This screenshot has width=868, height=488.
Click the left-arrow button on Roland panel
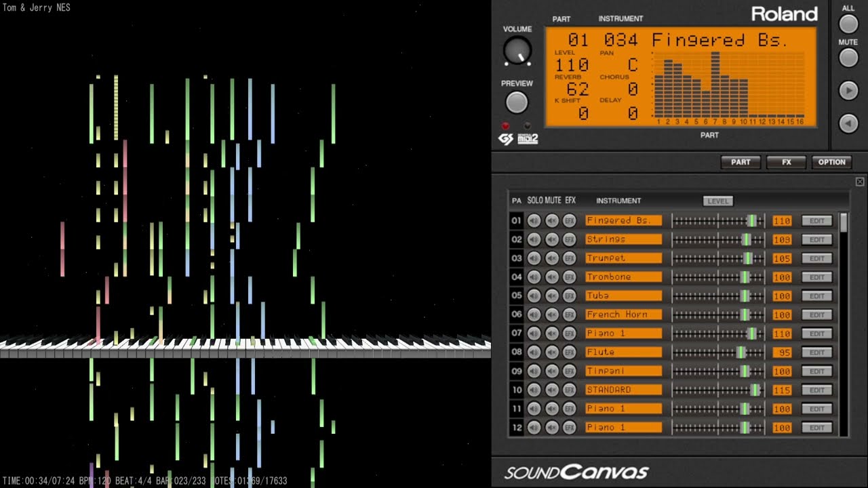(x=848, y=123)
